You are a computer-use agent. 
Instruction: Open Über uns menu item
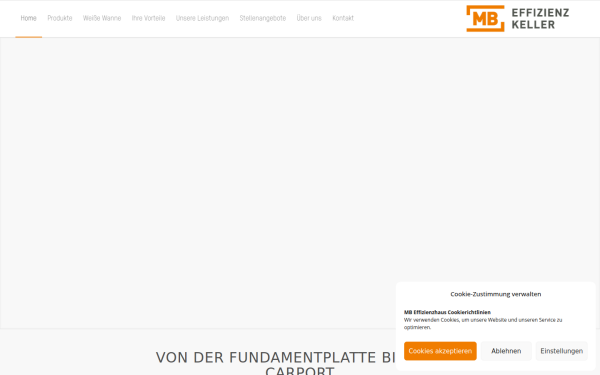[309, 18]
